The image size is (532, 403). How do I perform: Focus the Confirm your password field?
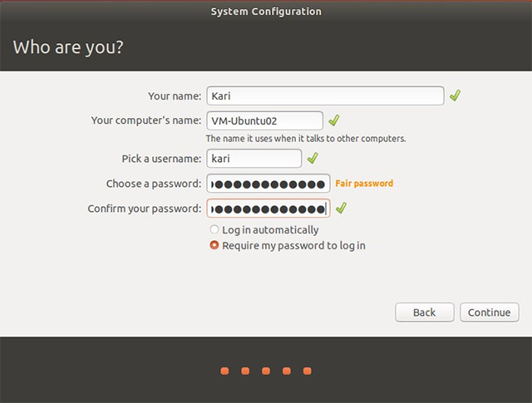[x=268, y=209]
